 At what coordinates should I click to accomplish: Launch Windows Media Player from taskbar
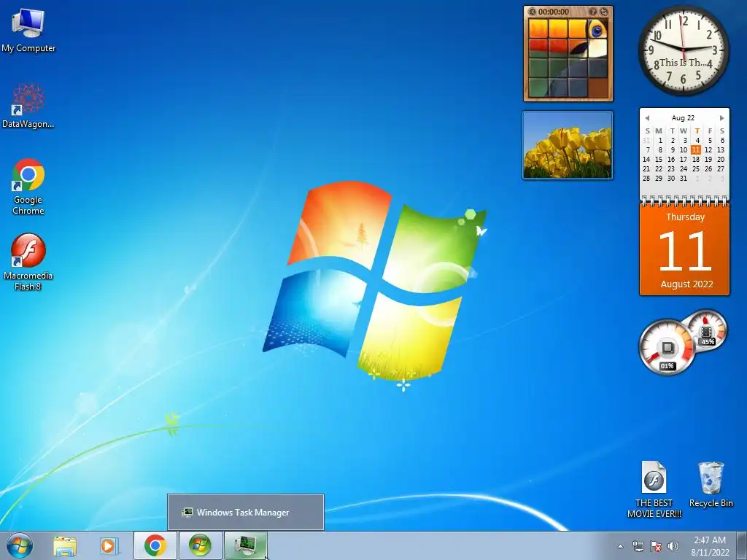[x=109, y=546]
